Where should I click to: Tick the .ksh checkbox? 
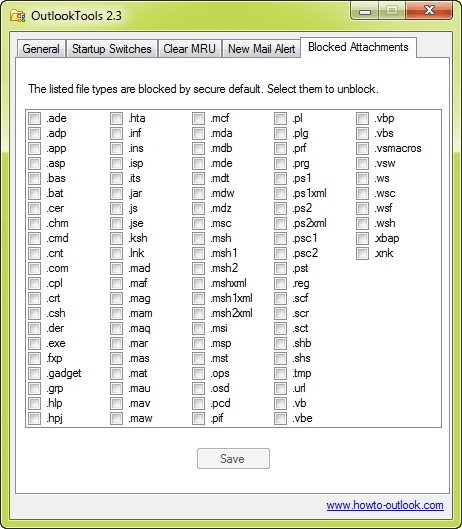click(x=116, y=239)
